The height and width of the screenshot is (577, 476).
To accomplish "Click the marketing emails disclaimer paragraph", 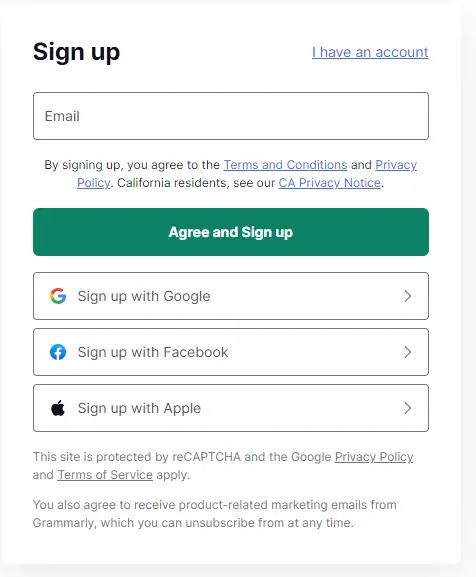I will pyautogui.click(x=215, y=513).
